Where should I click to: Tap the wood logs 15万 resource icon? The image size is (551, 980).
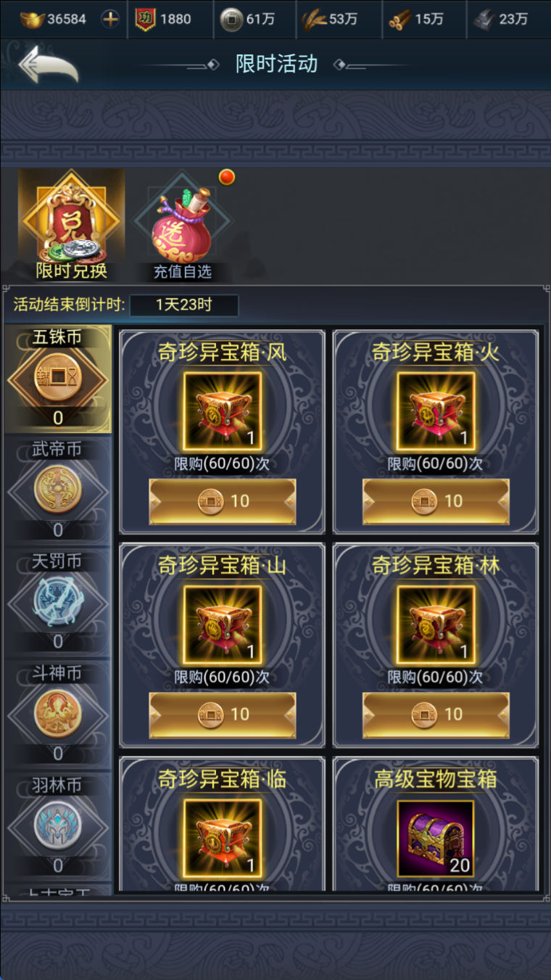(400, 20)
